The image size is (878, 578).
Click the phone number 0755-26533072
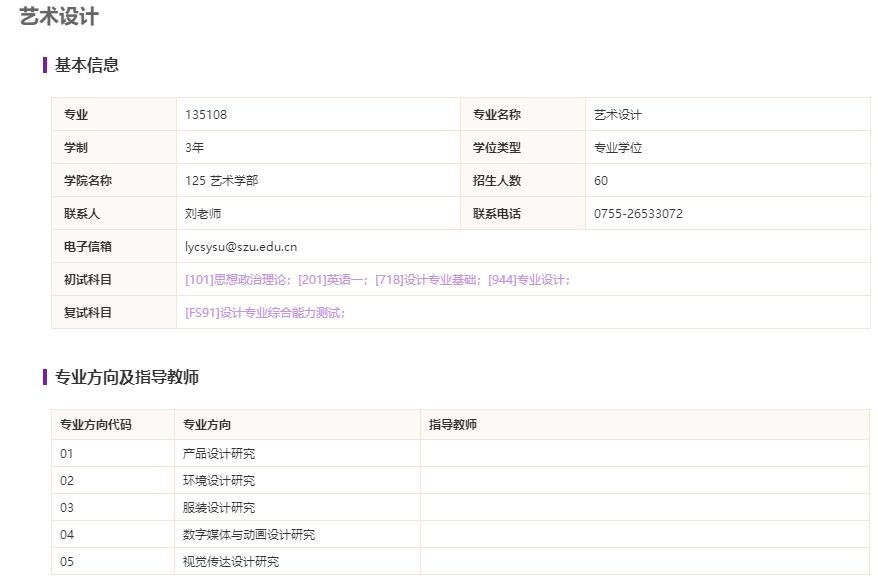(x=638, y=214)
